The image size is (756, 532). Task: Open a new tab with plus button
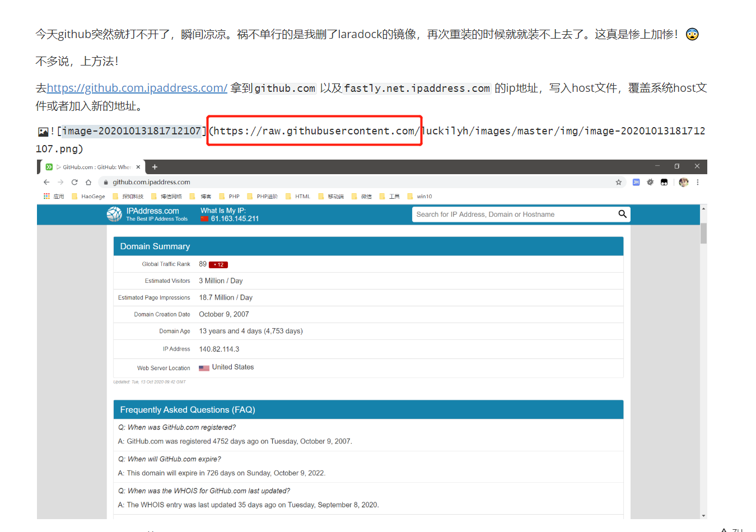click(x=155, y=167)
